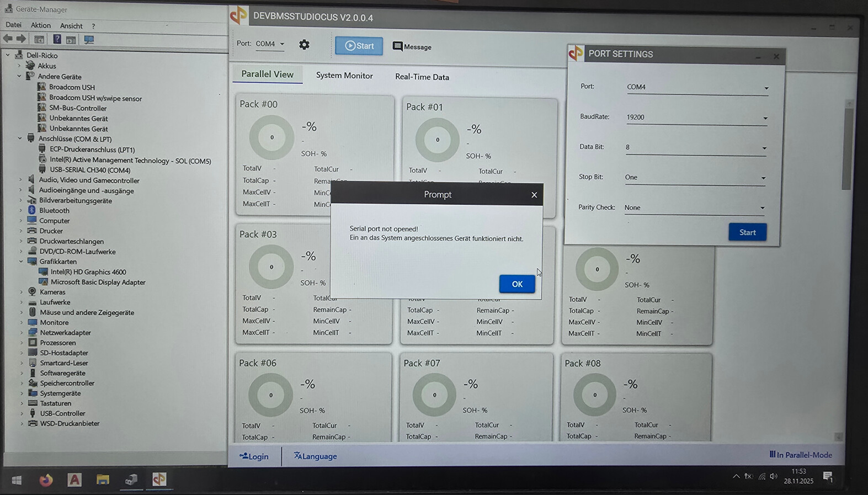Click Start button in Port Settings
Screen dimensions: 868x495
(747, 232)
